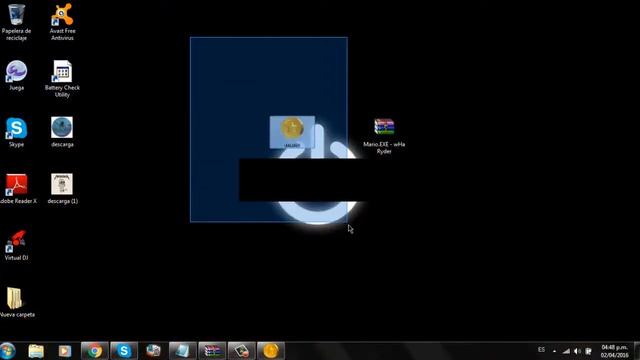
Task: Open the clock showing 04:48 p.m.
Action: click(x=614, y=351)
